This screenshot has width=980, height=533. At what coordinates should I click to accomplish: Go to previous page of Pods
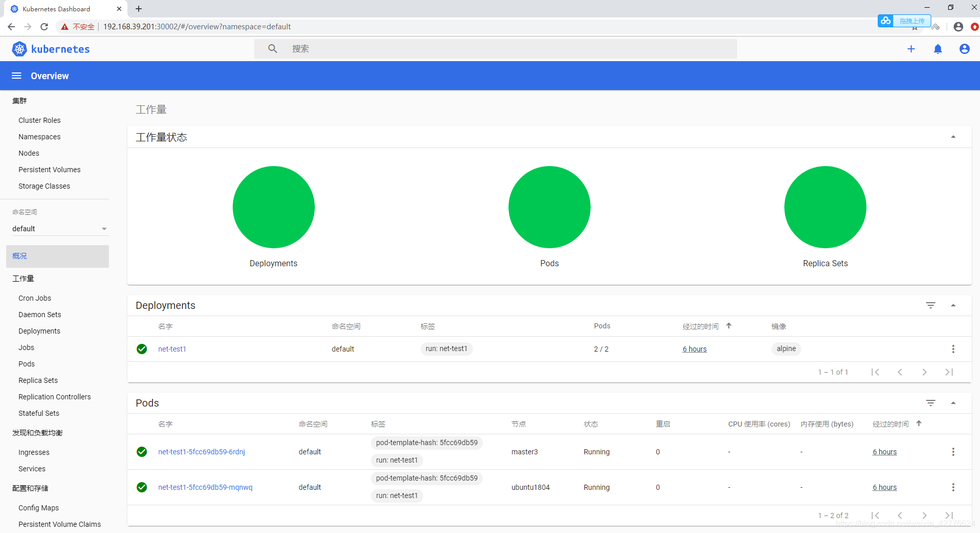(900, 516)
